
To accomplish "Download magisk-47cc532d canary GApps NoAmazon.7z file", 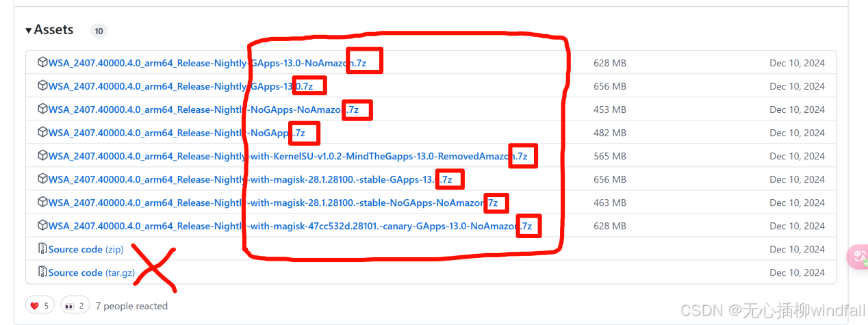I will [291, 226].
